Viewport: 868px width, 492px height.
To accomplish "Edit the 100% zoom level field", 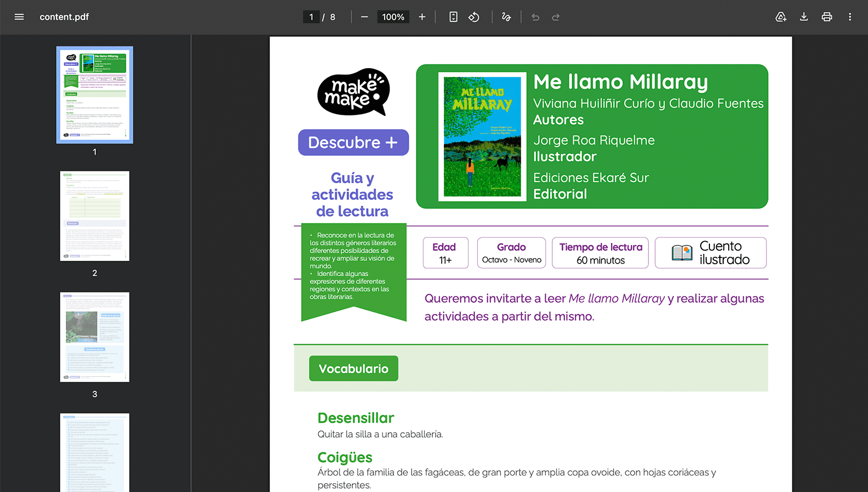I will pyautogui.click(x=393, y=17).
